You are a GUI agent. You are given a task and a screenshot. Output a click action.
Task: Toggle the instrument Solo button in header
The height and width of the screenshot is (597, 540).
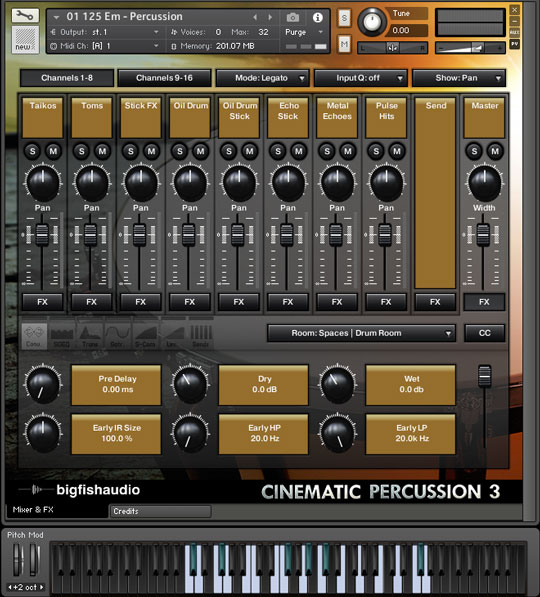click(344, 18)
